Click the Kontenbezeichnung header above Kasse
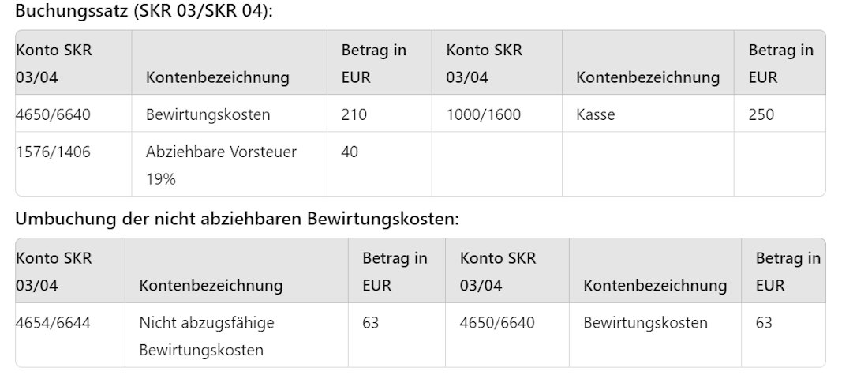Screen dimensions: 868x379 (648, 77)
